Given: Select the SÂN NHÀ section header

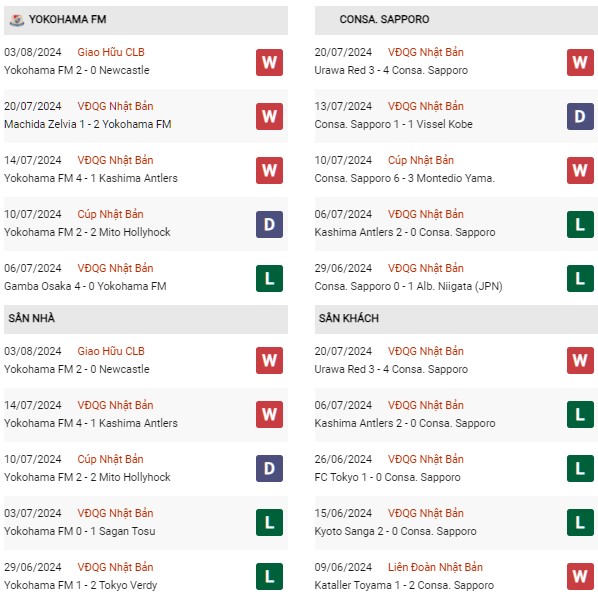Looking at the screenshot, I should [x=146, y=319].
